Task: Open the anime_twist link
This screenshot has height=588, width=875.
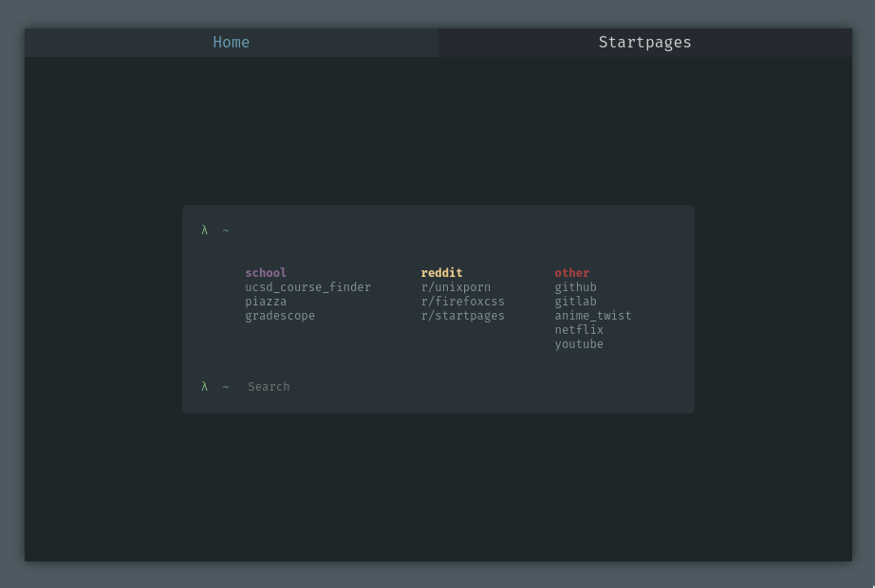Action: click(592, 316)
